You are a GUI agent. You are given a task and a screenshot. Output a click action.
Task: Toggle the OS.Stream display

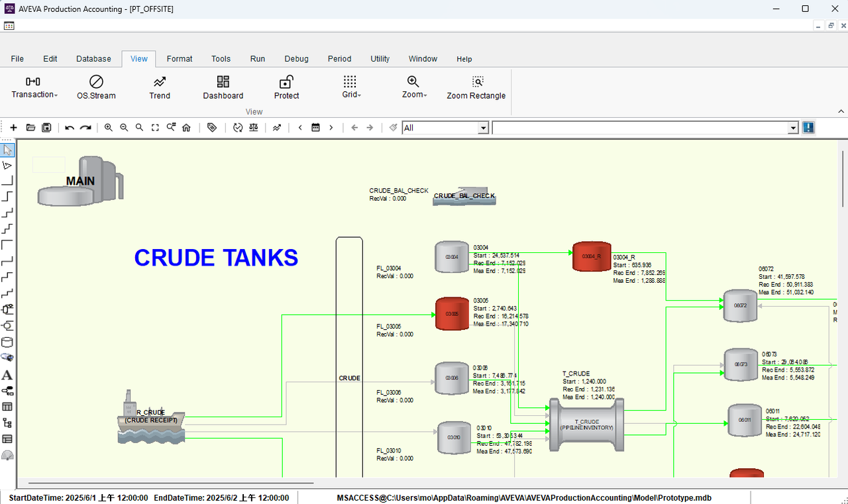tap(96, 87)
